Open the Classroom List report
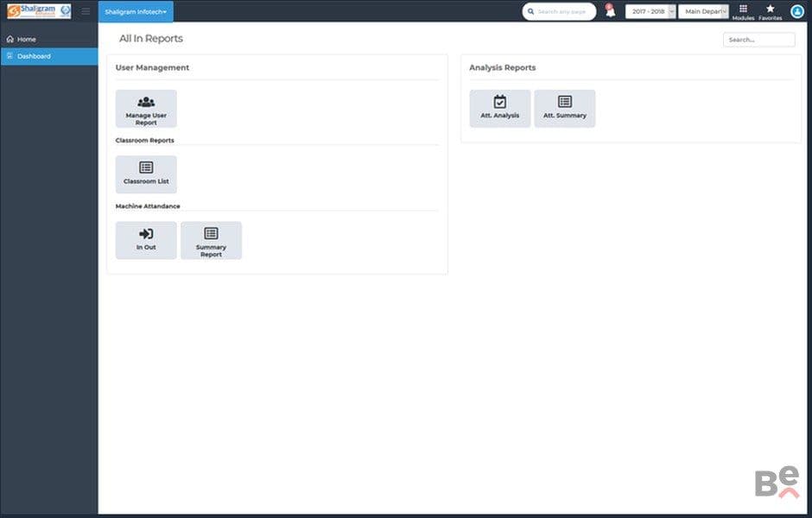The width and height of the screenshot is (812, 518). click(x=146, y=174)
